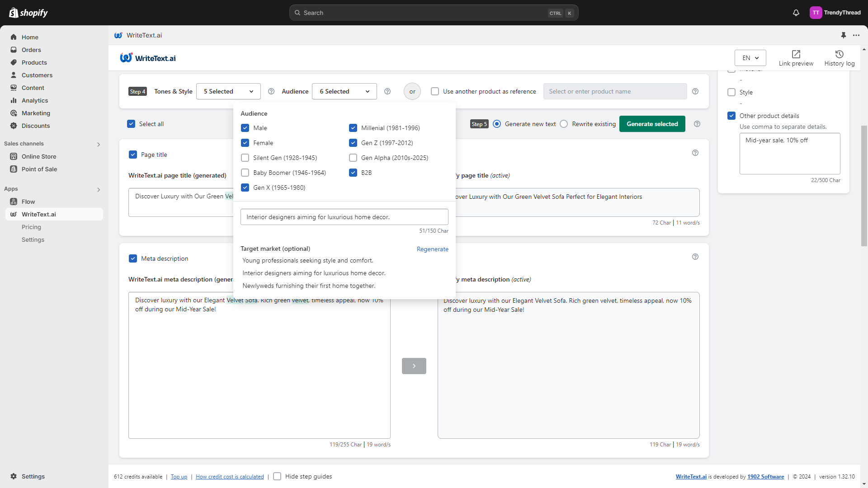Viewport: 868px width, 488px height.
Task: Click the target market text input field
Action: (344, 217)
